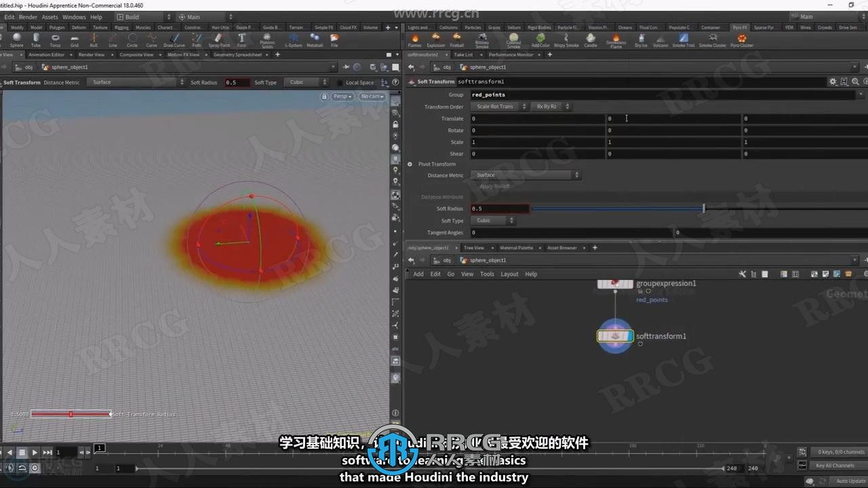Open the Windows menu
868x488 pixels.
[74, 17]
